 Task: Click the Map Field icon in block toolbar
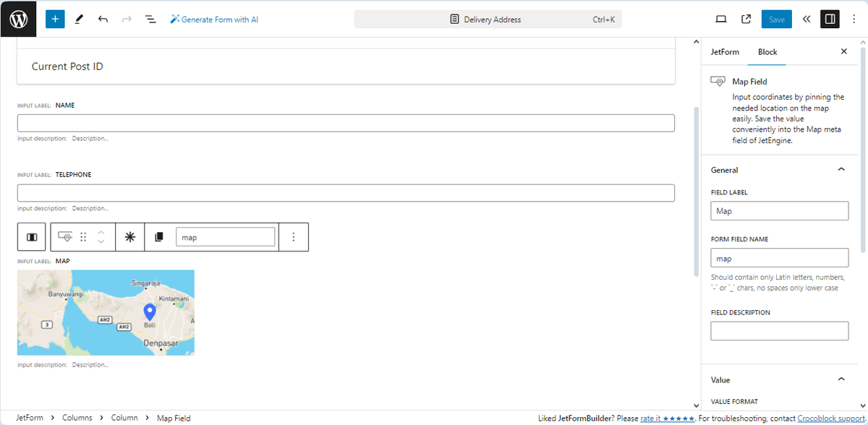click(64, 236)
